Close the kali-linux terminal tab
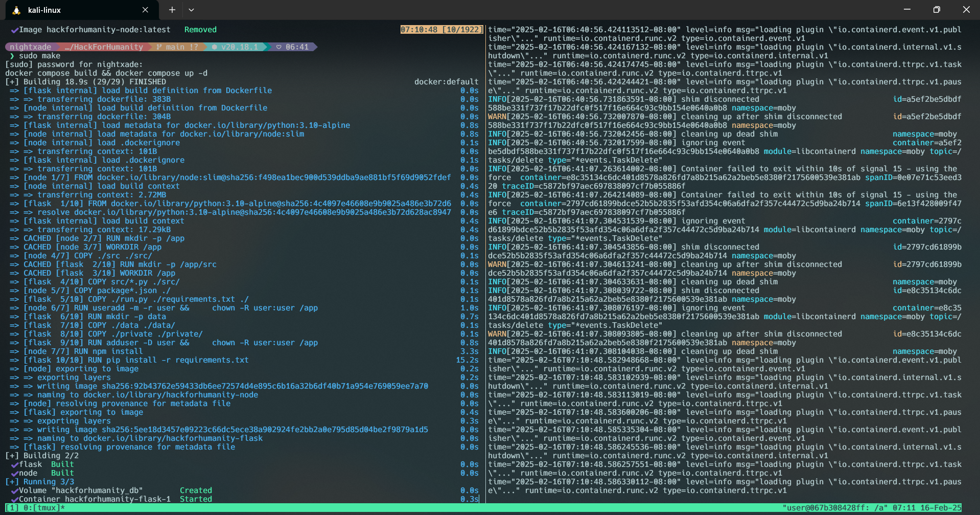Image resolution: width=980 pixels, height=515 pixels. coord(145,10)
